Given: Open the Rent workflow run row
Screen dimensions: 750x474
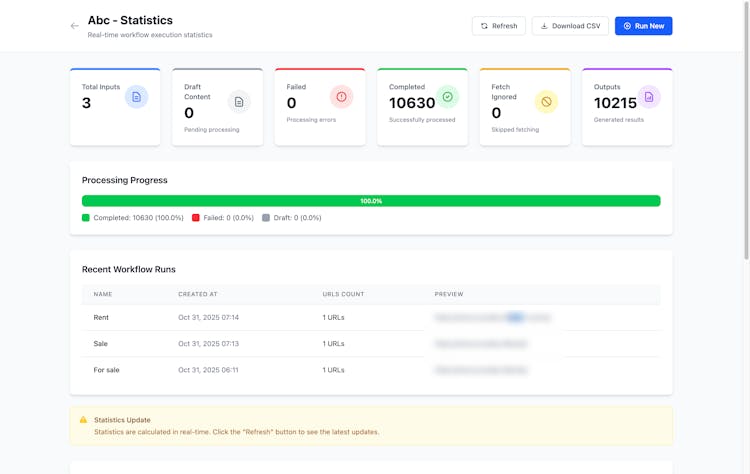Looking at the screenshot, I should coord(101,317).
